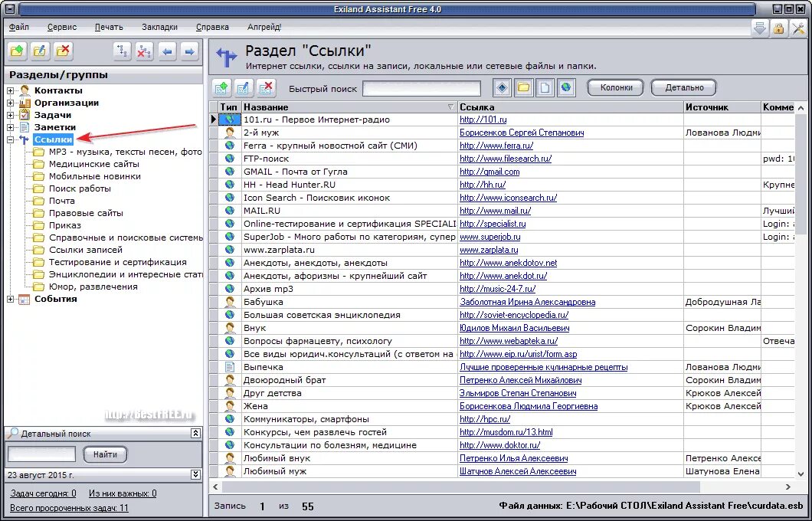Click folder icon of Юмор, развлечения

pyautogui.click(x=39, y=287)
